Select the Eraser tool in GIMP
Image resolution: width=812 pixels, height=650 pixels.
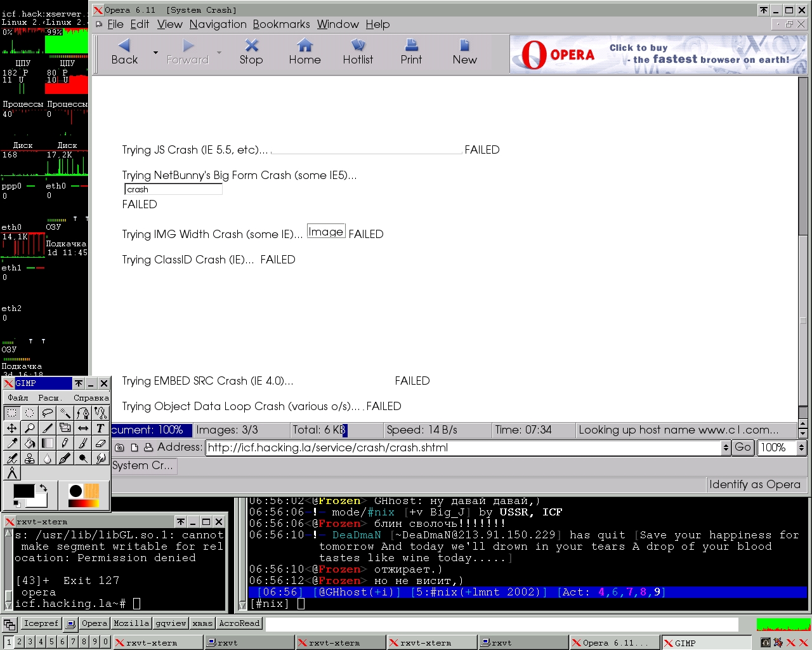click(x=100, y=443)
